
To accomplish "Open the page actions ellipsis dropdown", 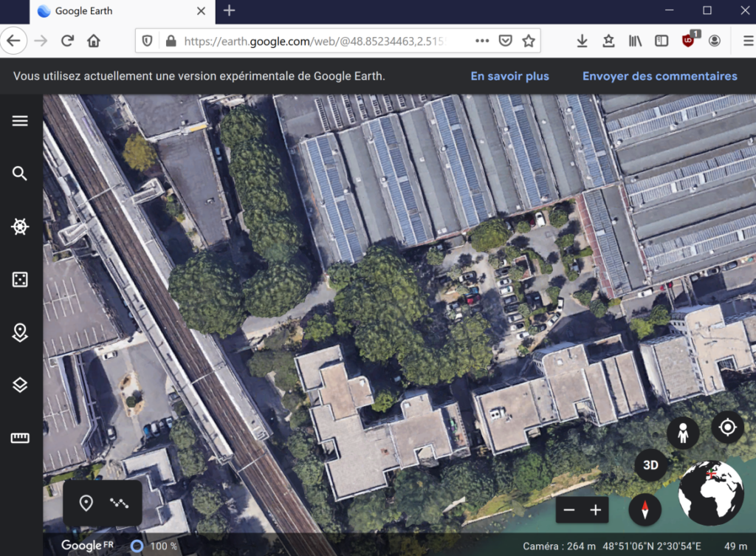I will pyautogui.click(x=481, y=41).
